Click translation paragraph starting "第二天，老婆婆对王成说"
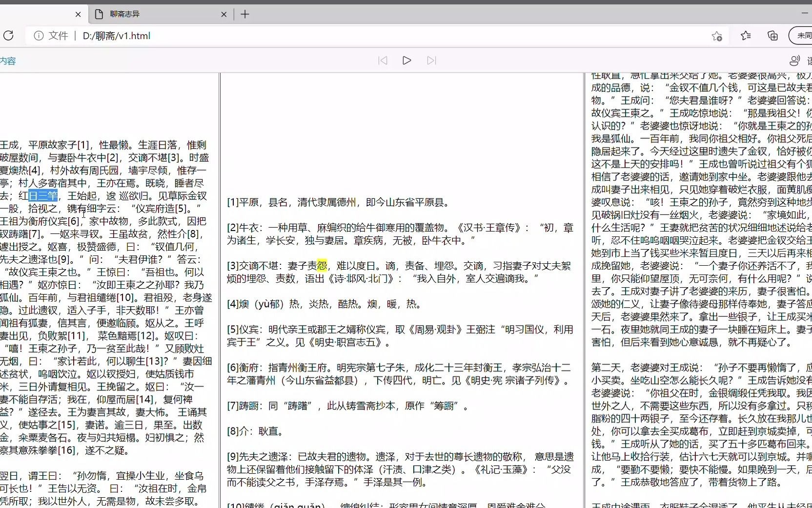This screenshot has height=508, width=812. coord(702,425)
